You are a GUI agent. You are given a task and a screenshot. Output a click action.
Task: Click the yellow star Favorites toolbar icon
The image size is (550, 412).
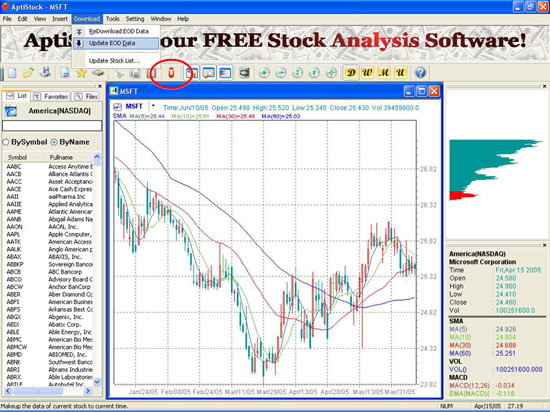point(81,73)
